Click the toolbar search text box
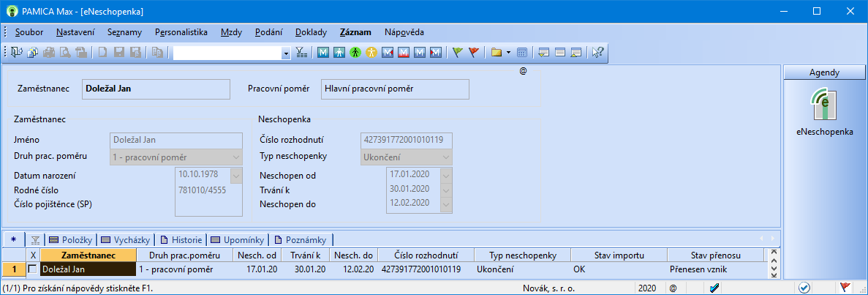The image size is (868, 295). point(227,53)
